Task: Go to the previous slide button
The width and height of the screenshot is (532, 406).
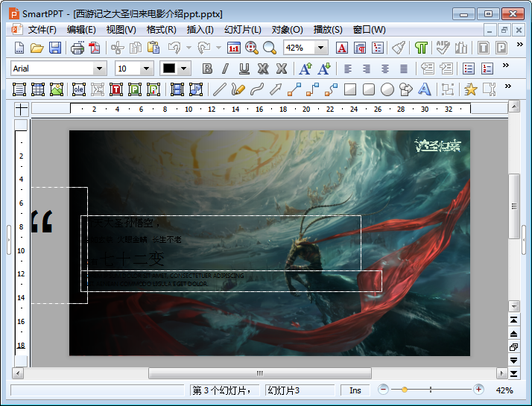Action: coord(513,334)
